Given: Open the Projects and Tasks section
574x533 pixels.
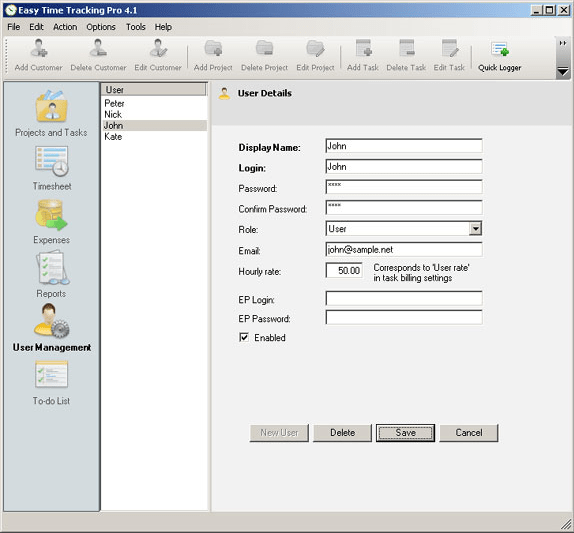Looking at the screenshot, I should coord(51,114).
